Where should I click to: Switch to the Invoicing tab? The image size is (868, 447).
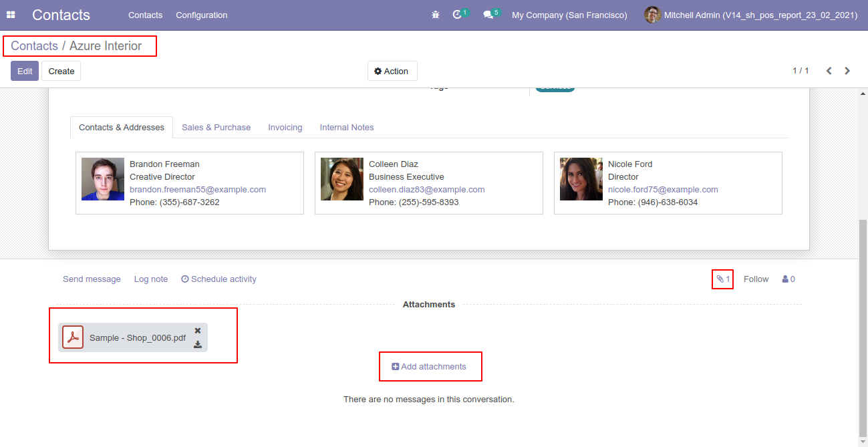285,128
